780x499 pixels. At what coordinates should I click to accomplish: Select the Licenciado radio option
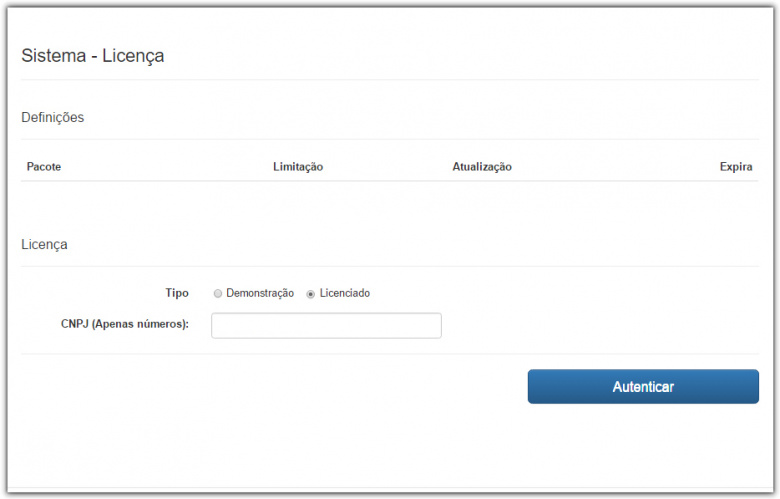tap(310, 294)
